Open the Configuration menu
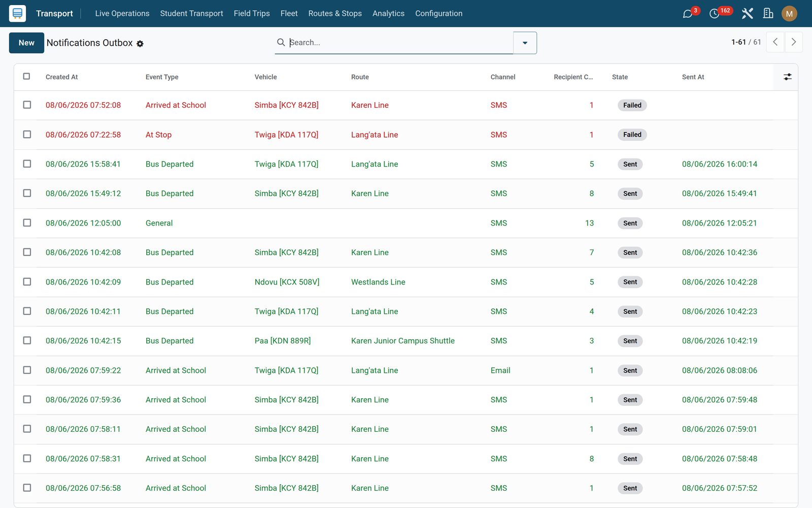Image resolution: width=812 pixels, height=508 pixels. click(439, 14)
